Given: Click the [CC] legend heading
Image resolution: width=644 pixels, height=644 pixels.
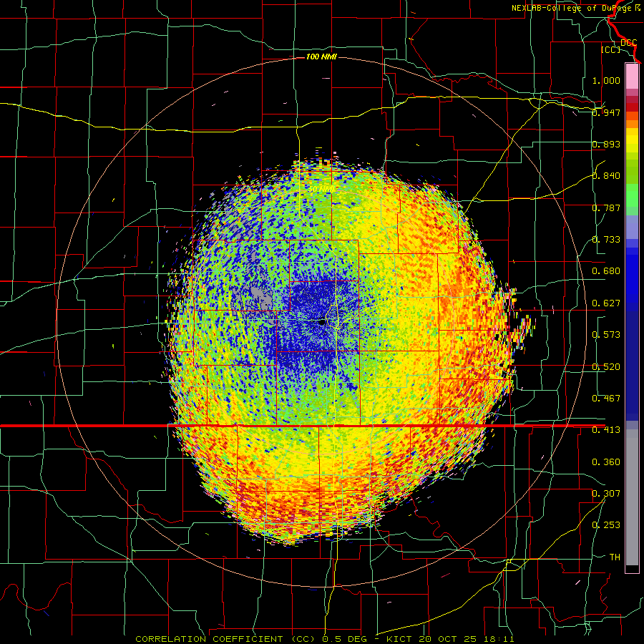Looking at the screenshot, I should (x=610, y=49).
